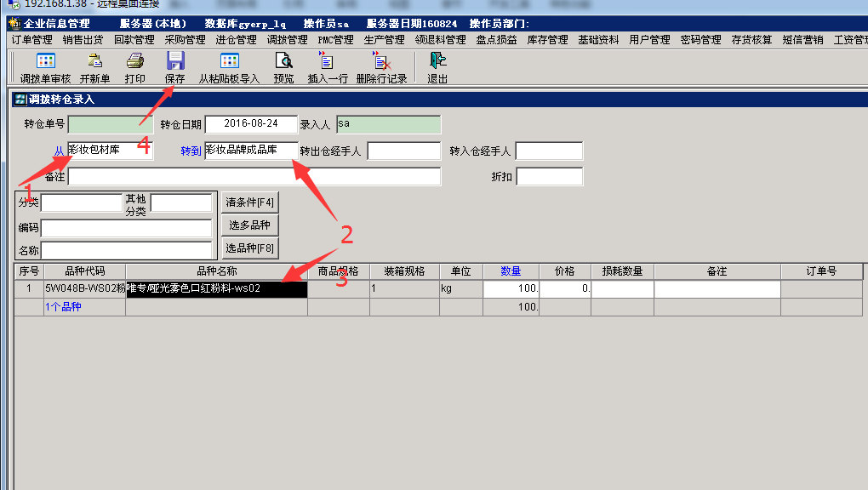
Task: Click the 转仓日期 date field
Action: pos(251,124)
